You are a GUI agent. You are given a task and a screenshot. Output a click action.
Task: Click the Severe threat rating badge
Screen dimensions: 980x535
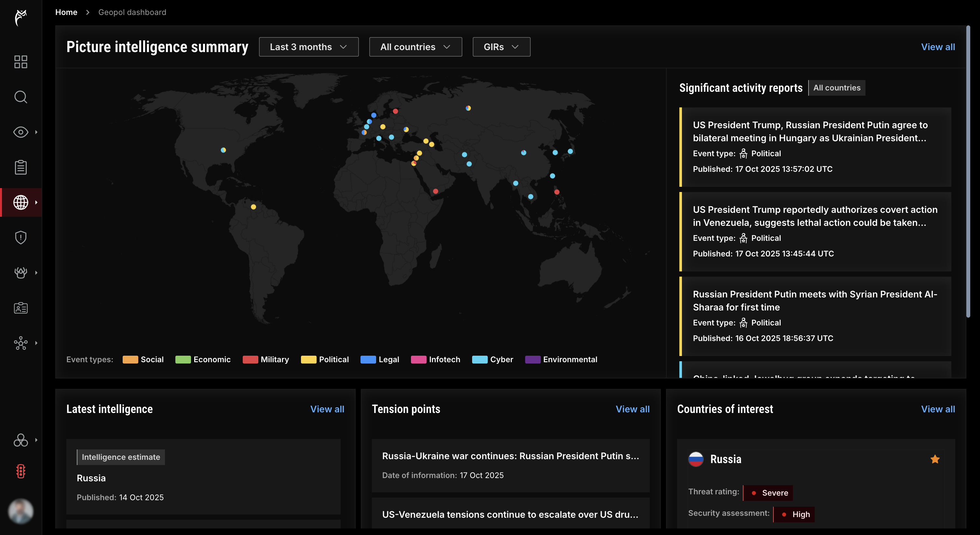click(768, 493)
